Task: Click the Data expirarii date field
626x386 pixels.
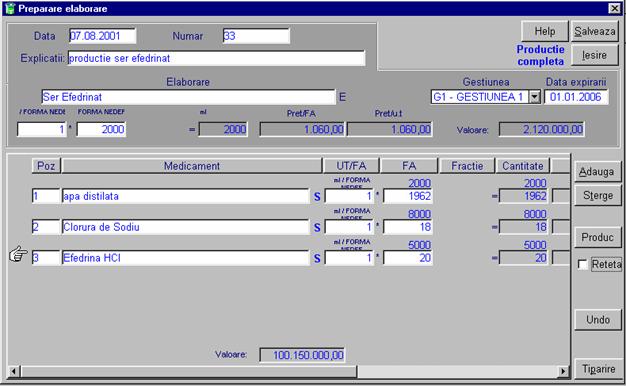Action: 576,97
